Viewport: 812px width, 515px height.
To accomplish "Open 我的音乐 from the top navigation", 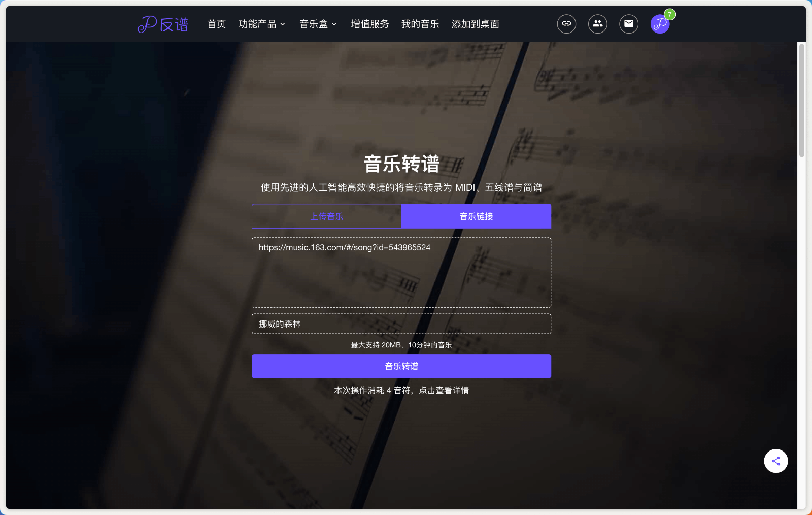I will [420, 24].
